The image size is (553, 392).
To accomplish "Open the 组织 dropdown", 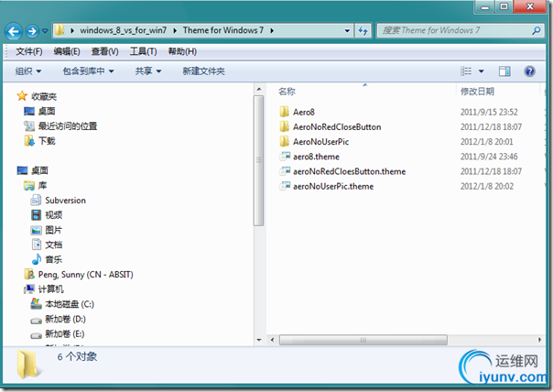I will 27,71.
